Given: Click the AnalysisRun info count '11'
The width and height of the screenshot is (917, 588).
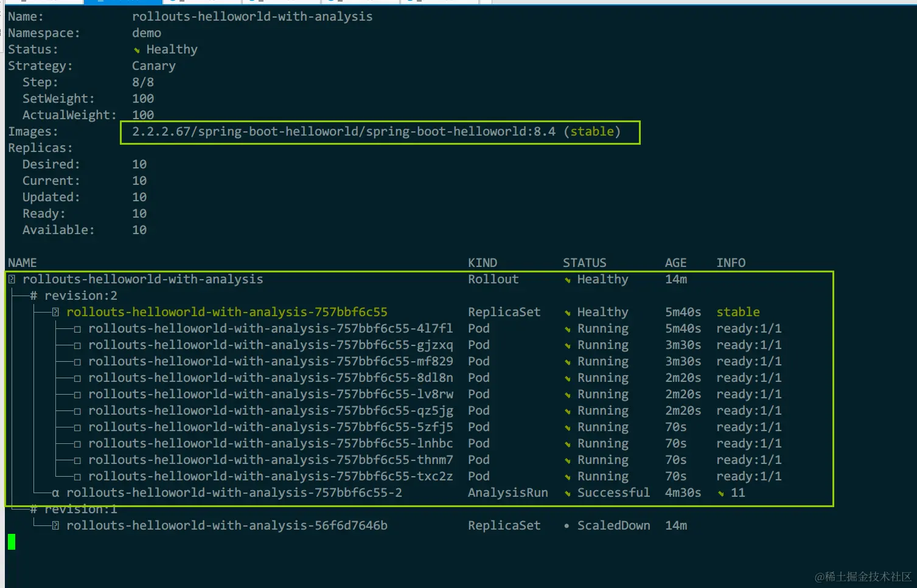Looking at the screenshot, I should click(x=738, y=493).
